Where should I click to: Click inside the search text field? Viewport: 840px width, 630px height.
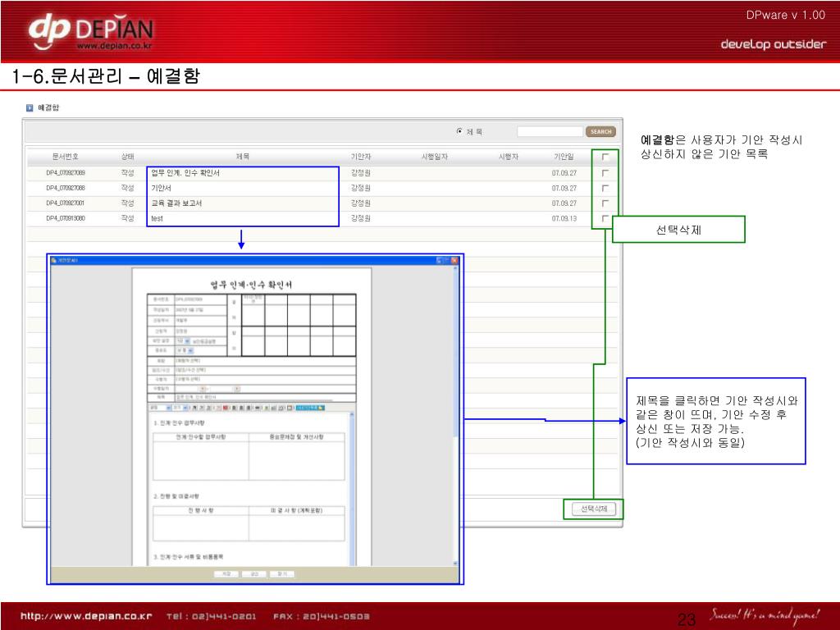[550, 131]
